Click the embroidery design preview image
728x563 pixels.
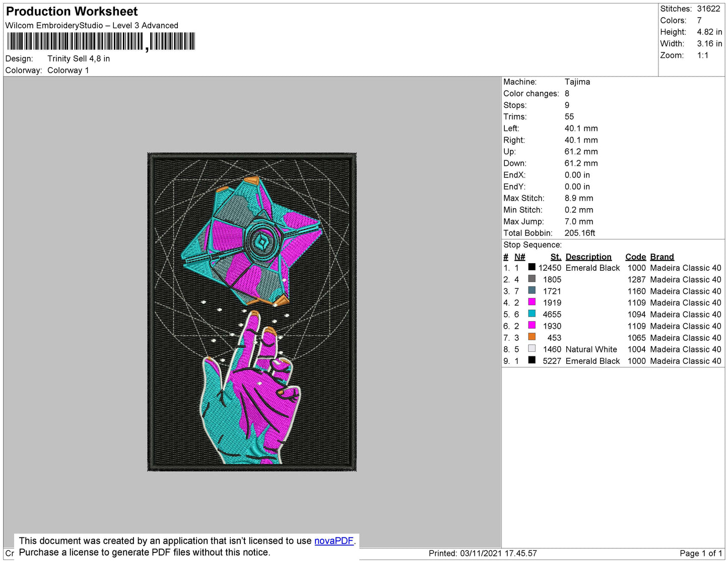click(x=252, y=312)
